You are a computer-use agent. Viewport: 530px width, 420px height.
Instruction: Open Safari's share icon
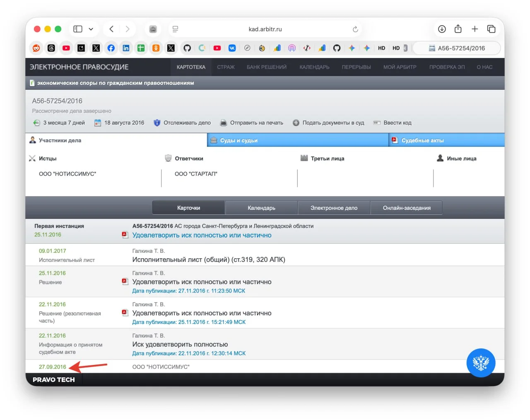(x=458, y=29)
